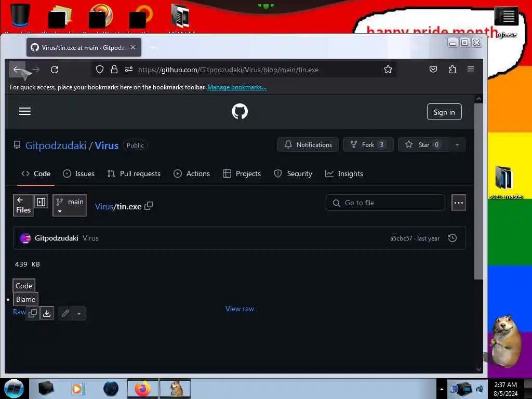Go back to the Files list

coord(23,205)
